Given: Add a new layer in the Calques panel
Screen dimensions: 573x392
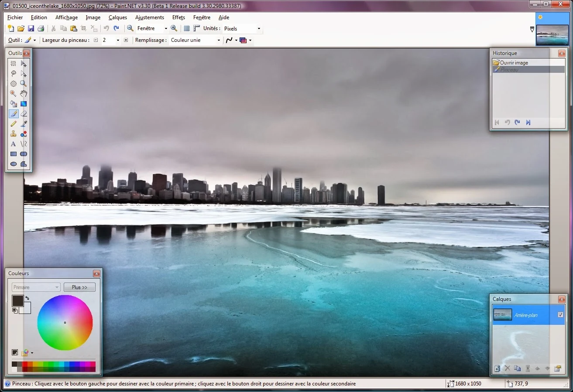Looking at the screenshot, I should [497, 368].
